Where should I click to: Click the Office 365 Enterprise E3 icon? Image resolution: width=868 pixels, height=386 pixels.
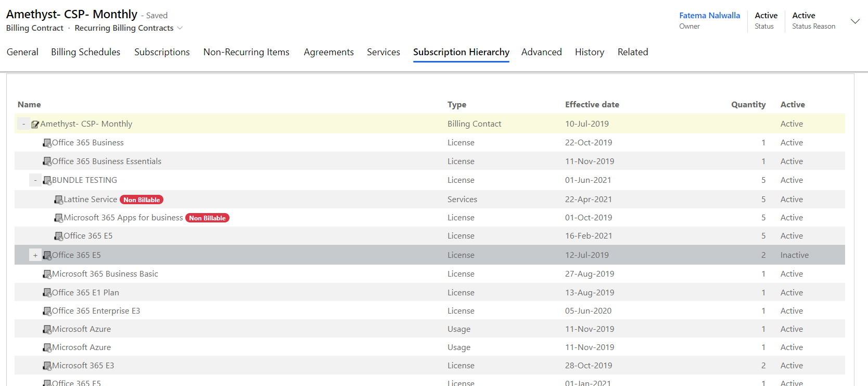47,311
